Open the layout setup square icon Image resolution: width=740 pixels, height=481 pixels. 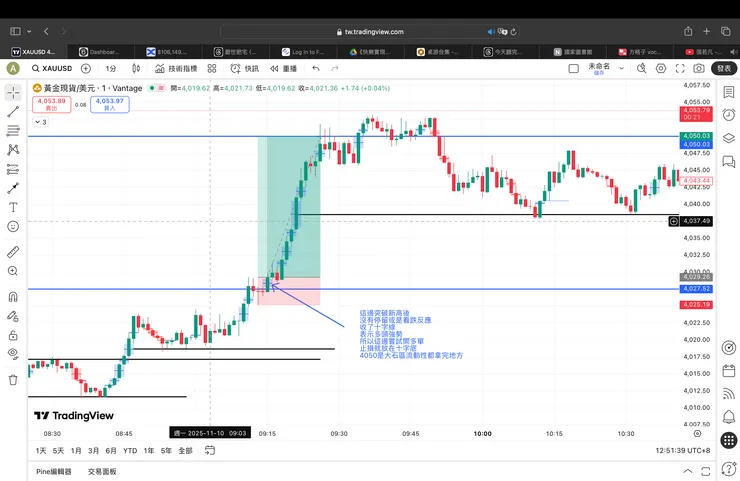[x=573, y=68]
